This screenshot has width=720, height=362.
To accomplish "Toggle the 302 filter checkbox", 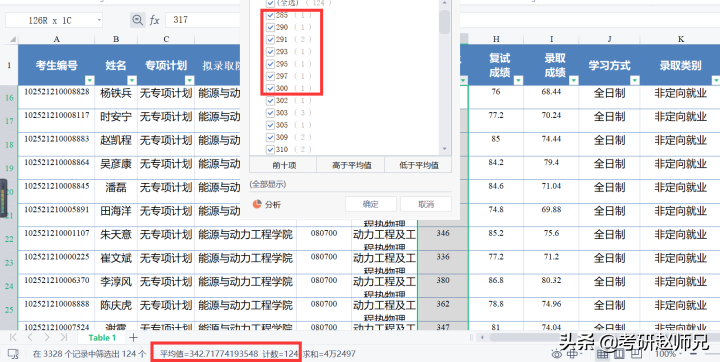I will tap(270, 100).
